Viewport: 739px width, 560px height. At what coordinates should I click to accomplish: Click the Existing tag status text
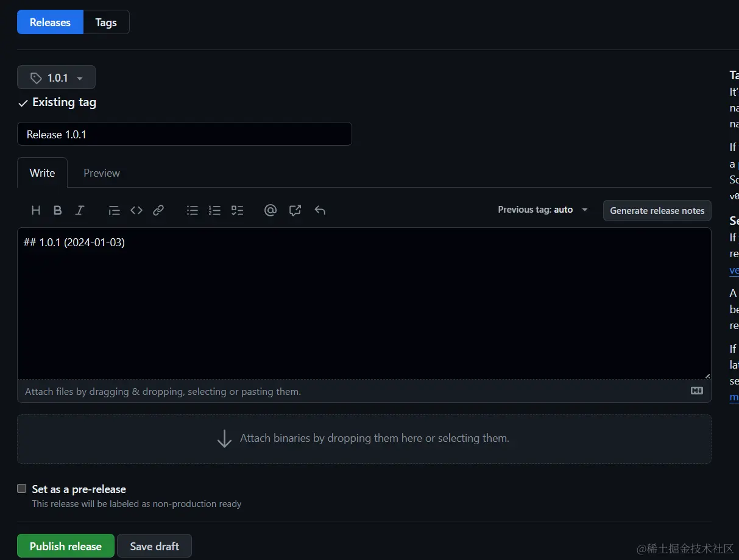coord(64,102)
